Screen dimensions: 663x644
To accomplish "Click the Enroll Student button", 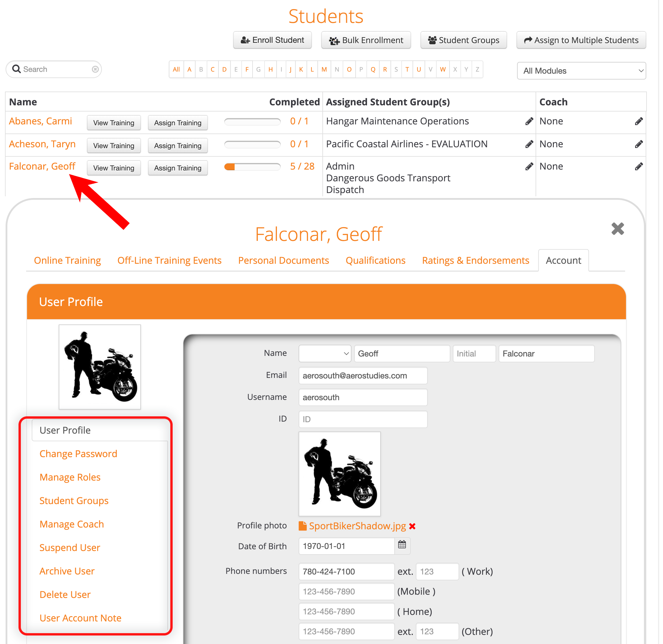I will click(272, 40).
